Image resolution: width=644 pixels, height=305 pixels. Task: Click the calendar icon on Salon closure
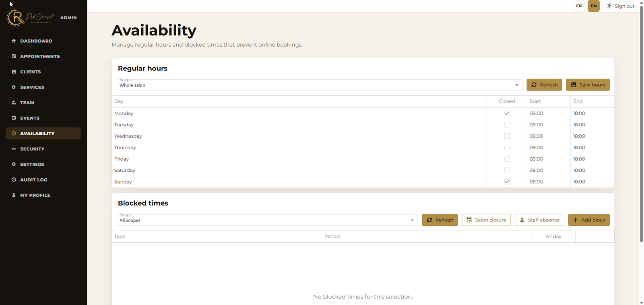(x=469, y=220)
